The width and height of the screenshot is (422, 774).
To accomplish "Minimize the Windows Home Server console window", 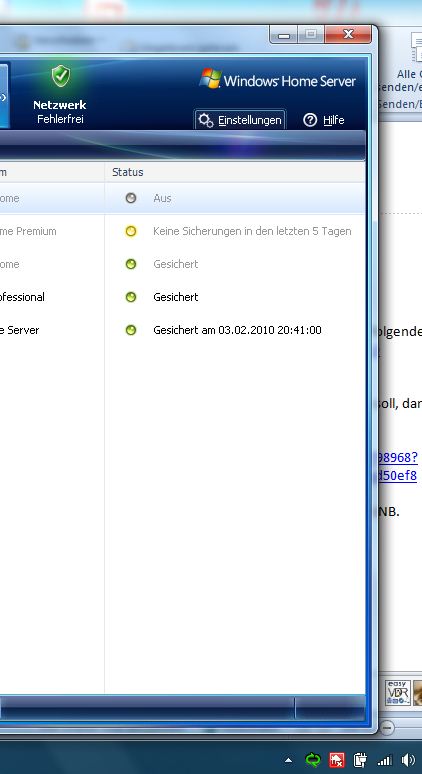I will point(283,35).
